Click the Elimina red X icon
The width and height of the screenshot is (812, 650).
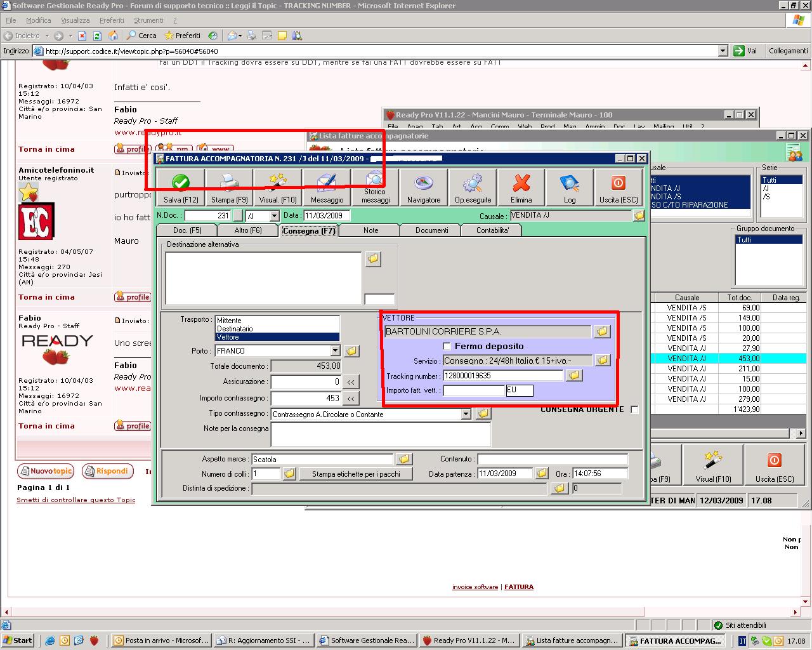(x=521, y=183)
